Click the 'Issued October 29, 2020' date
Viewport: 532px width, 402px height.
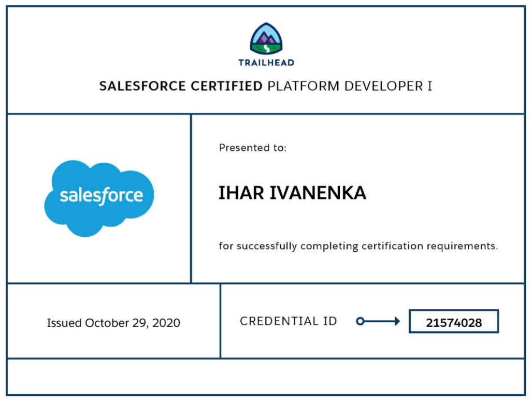point(113,323)
